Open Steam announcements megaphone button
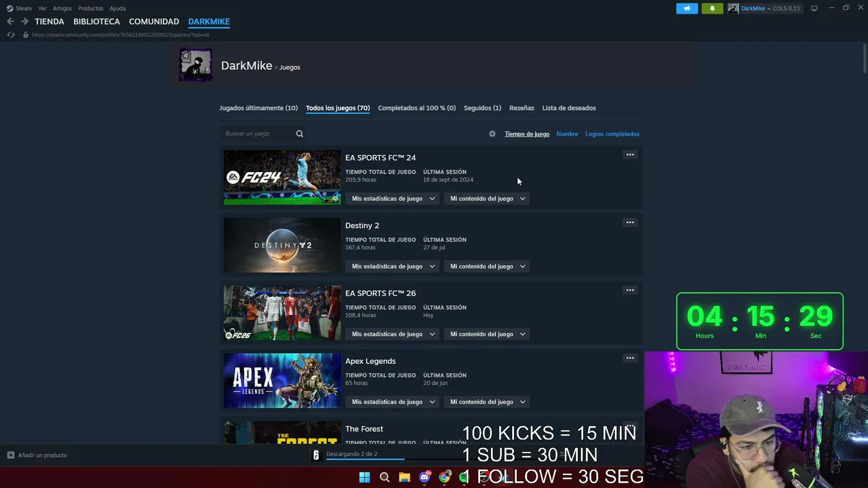 point(687,8)
